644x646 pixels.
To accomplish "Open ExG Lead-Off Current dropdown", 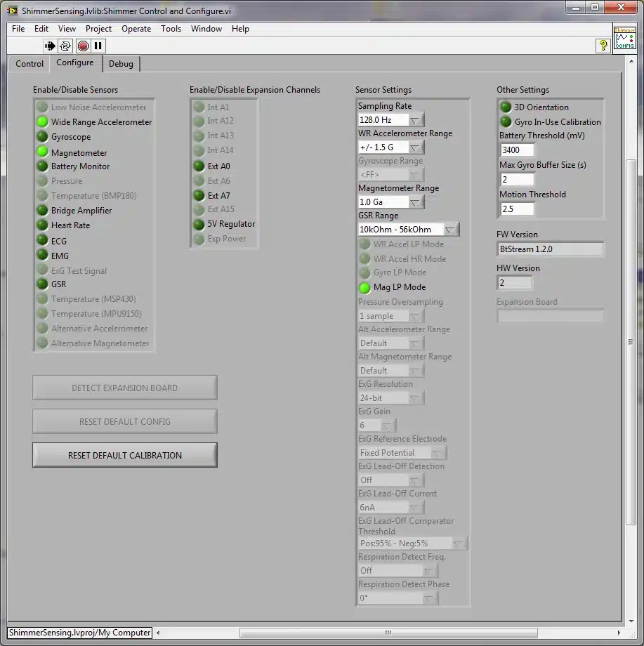I will click(415, 508).
